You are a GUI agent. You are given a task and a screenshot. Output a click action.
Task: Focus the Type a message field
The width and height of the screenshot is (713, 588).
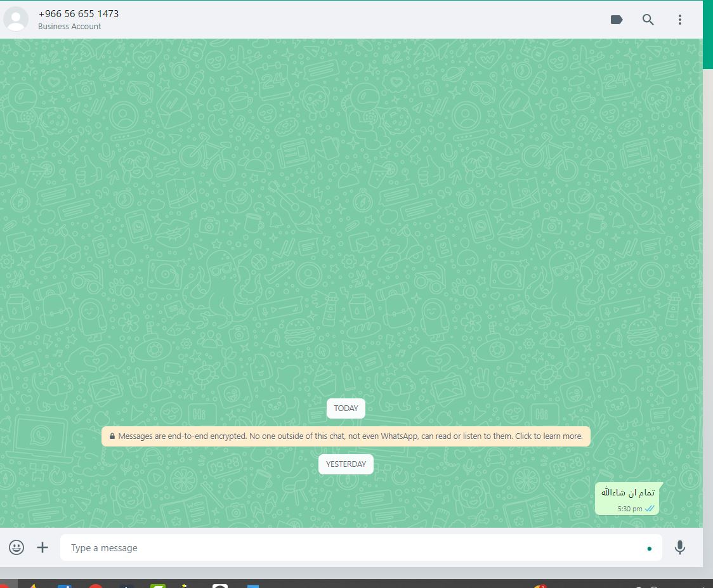360,547
